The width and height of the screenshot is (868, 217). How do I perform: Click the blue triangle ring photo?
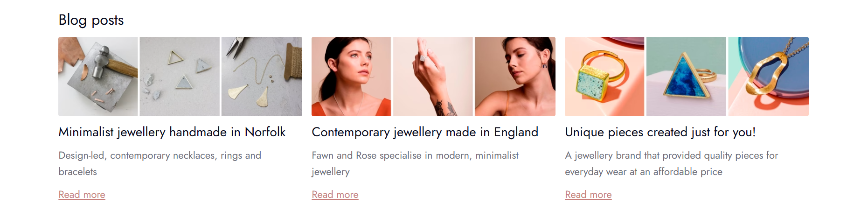[686, 77]
